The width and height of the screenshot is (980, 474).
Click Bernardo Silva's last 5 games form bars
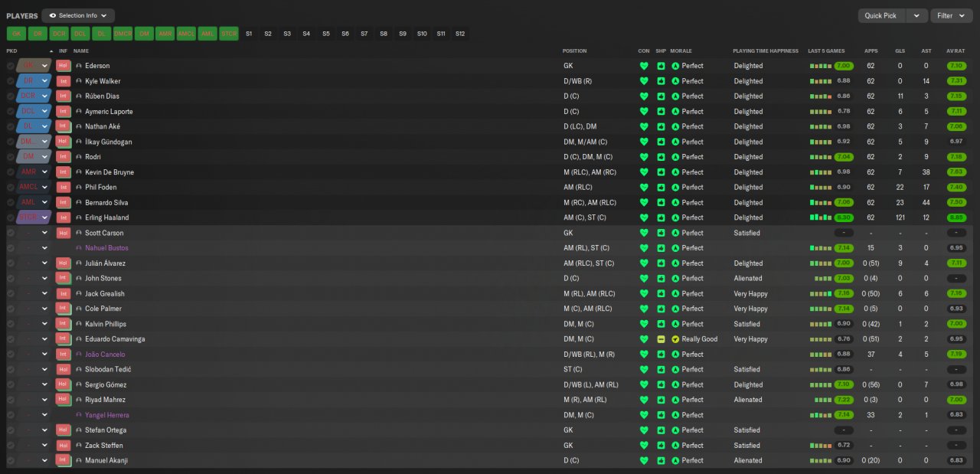[821, 203]
